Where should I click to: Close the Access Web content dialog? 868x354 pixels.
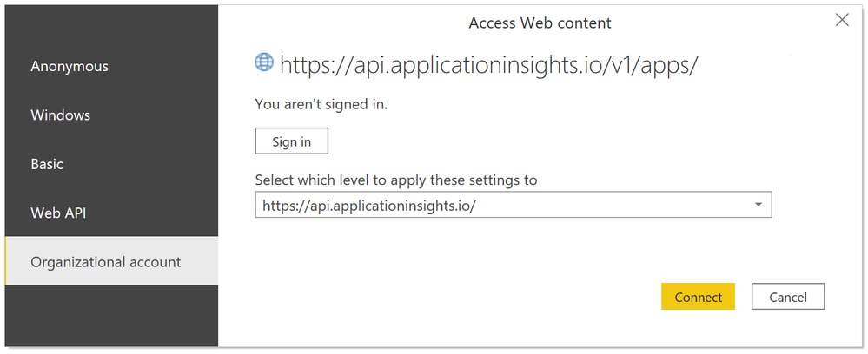click(842, 21)
